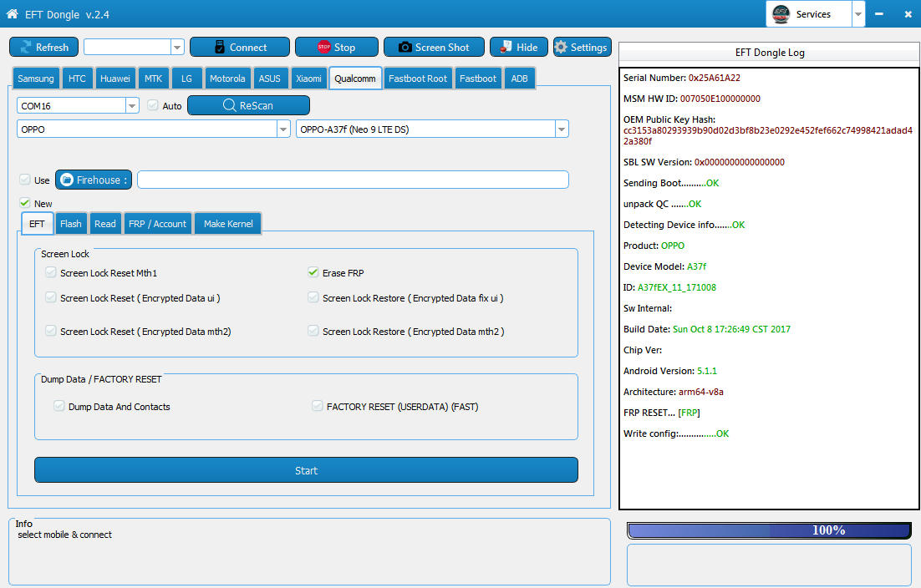Open the FRP / Account sub-tab
The image size is (921, 588).
pyautogui.click(x=157, y=224)
